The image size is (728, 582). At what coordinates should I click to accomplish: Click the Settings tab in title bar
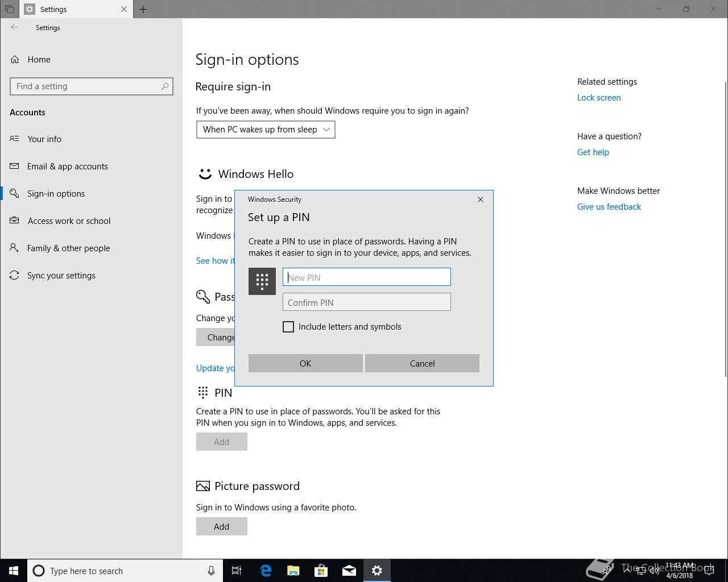point(76,9)
